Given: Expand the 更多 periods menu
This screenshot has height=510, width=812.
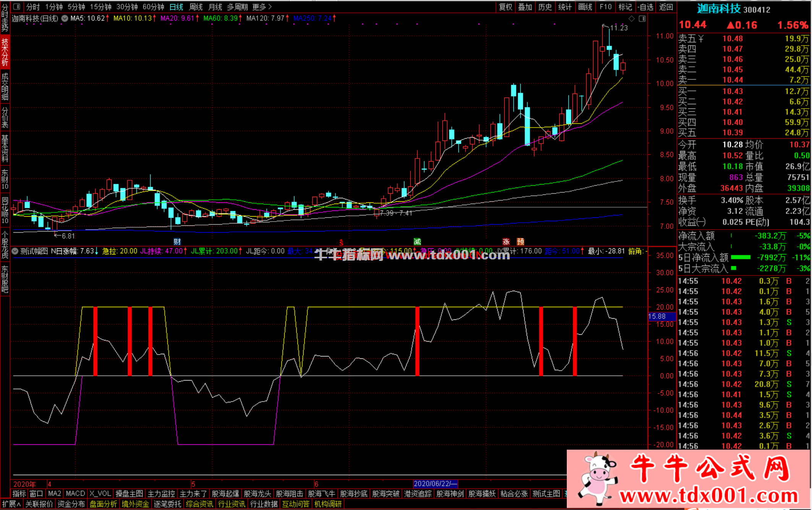Looking at the screenshot, I should 262,7.
